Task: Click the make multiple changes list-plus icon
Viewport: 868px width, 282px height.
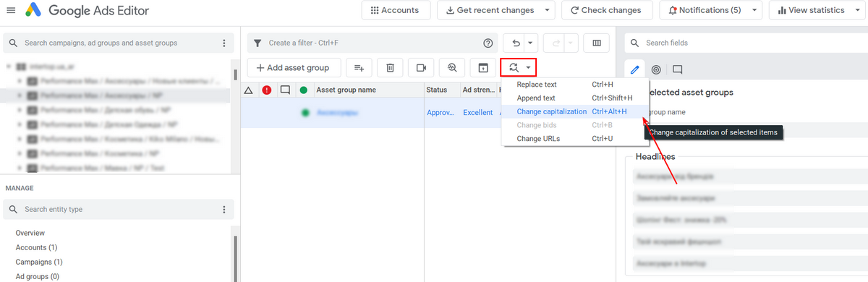Action: [x=359, y=68]
